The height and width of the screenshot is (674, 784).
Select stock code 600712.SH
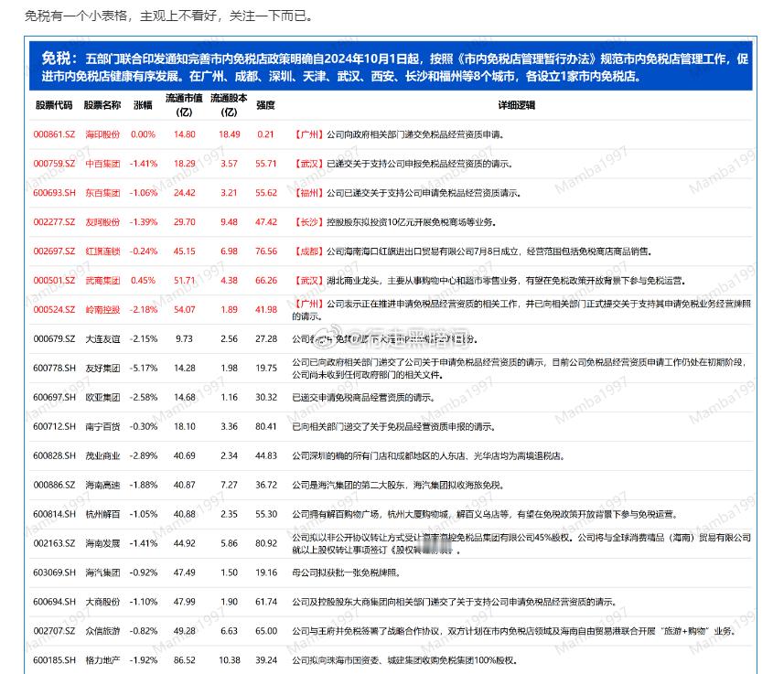tap(54, 426)
